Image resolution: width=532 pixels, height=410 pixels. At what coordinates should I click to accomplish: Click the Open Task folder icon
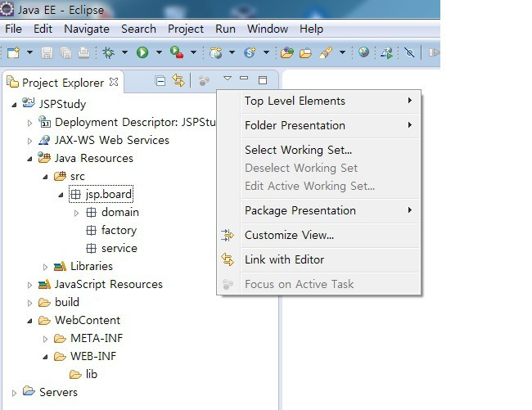pyautogui.click(x=306, y=53)
